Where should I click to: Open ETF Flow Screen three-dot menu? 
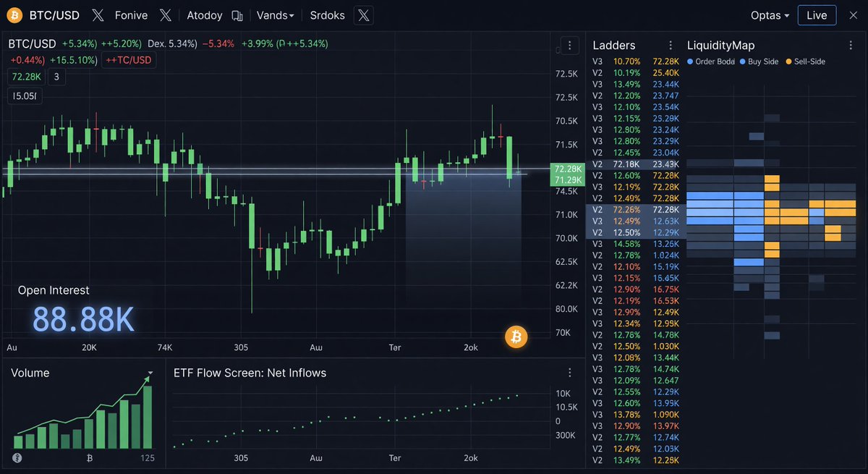[x=570, y=373]
